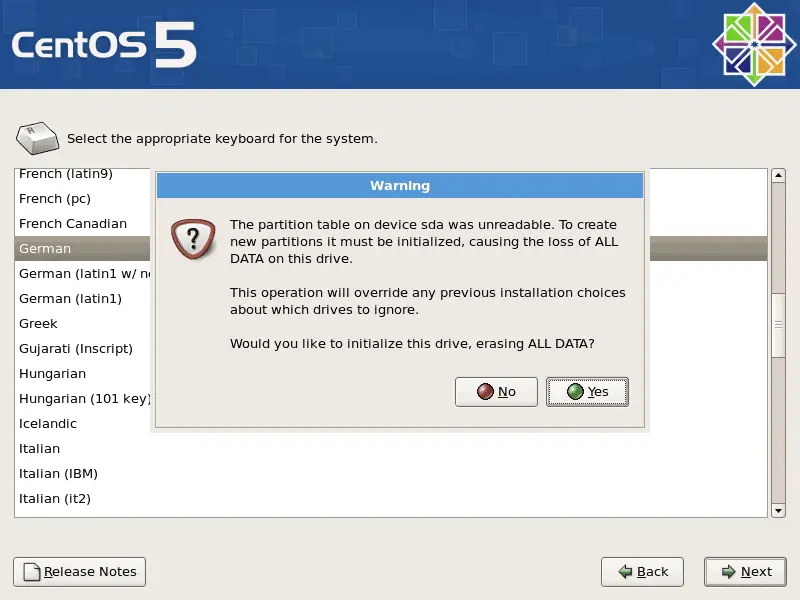Select Hungarian keyboard layout
800x600 pixels.
(82, 373)
